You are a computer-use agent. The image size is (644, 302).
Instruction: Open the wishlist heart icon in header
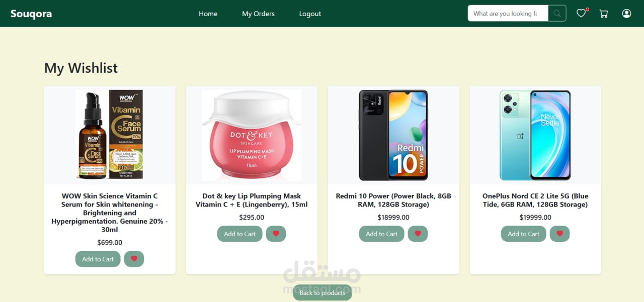pyautogui.click(x=581, y=14)
